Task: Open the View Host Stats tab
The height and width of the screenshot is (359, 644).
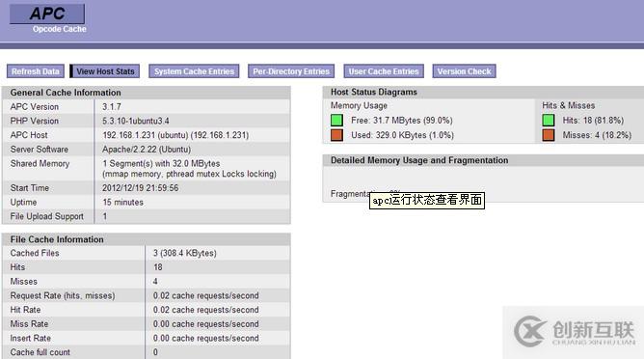Action: [x=105, y=71]
